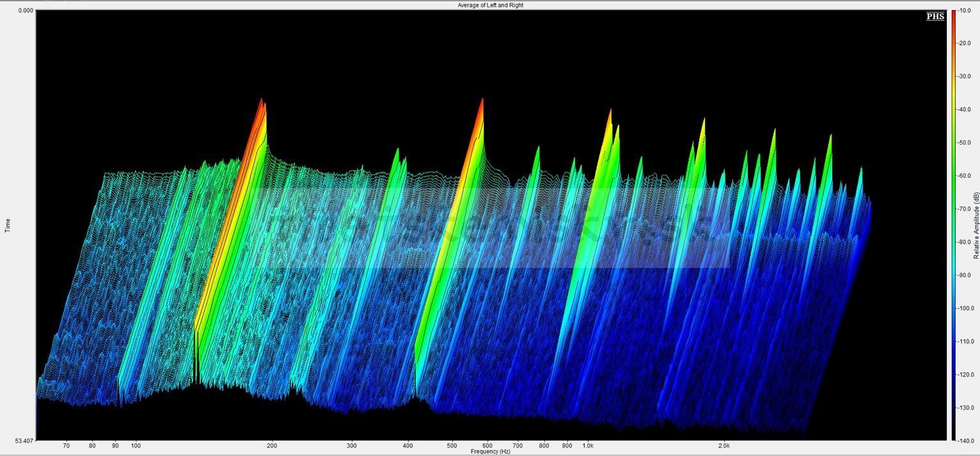980x456 pixels.
Task: Select the orange peak tip near 600 Hz
Action: click(482, 100)
